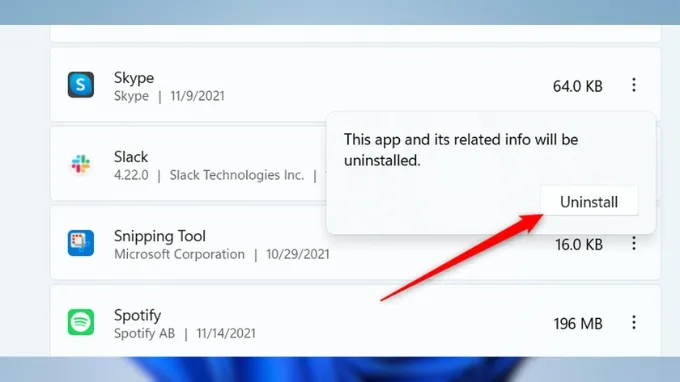
Task: Click the Spotify size 196 MB
Action: (578, 323)
